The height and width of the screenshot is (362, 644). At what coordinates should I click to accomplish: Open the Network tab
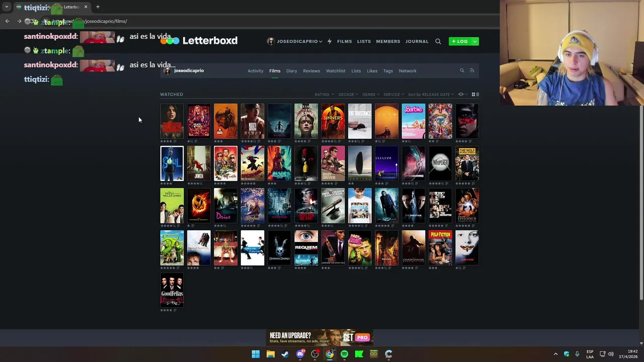click(x=408, y=71)
